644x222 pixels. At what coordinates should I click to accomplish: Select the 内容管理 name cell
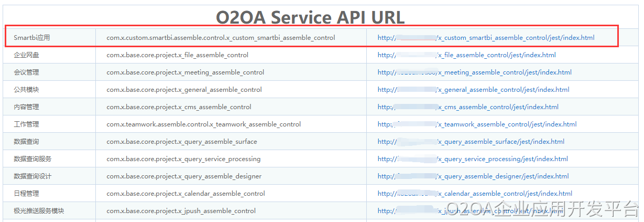point(26,107)
